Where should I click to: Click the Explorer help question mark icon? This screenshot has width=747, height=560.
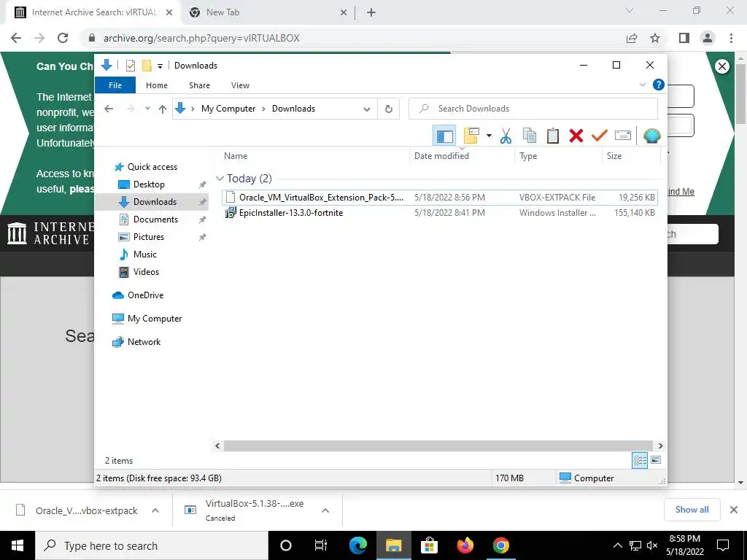click(x=659, y=85)
